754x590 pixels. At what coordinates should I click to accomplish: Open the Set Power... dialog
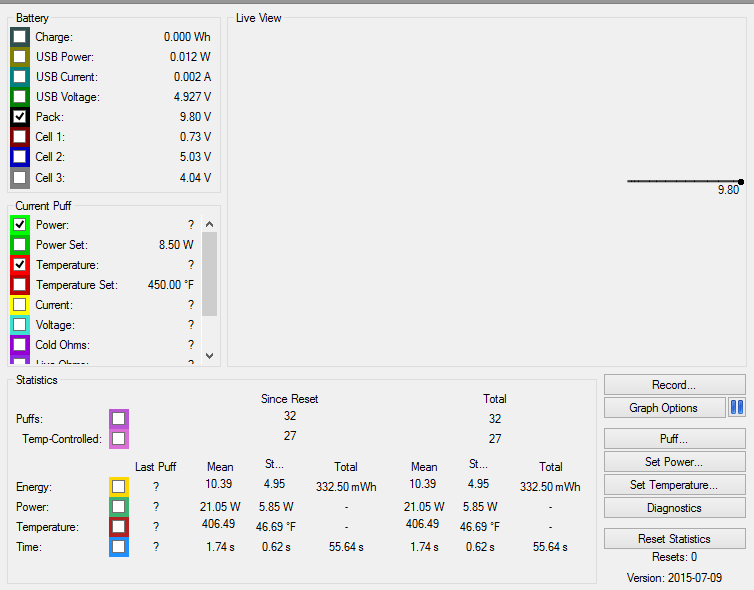674,462
